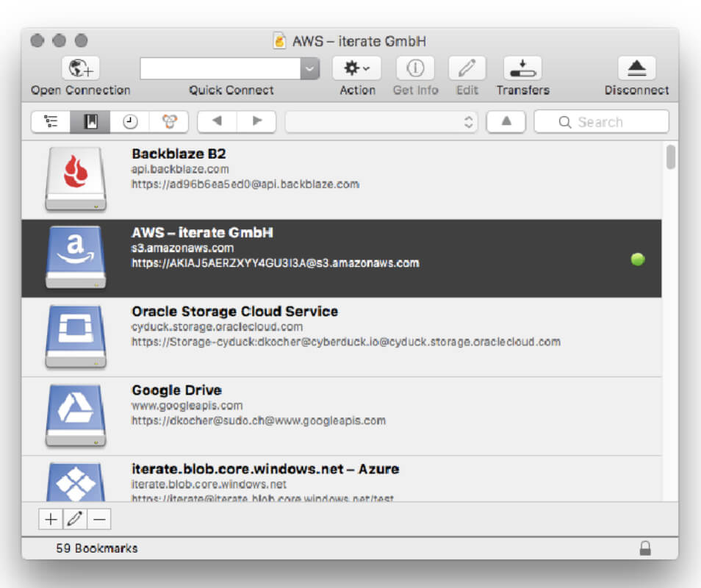
Task: Click the AWS Amazon drive icon
Action: tap(76, 257)
